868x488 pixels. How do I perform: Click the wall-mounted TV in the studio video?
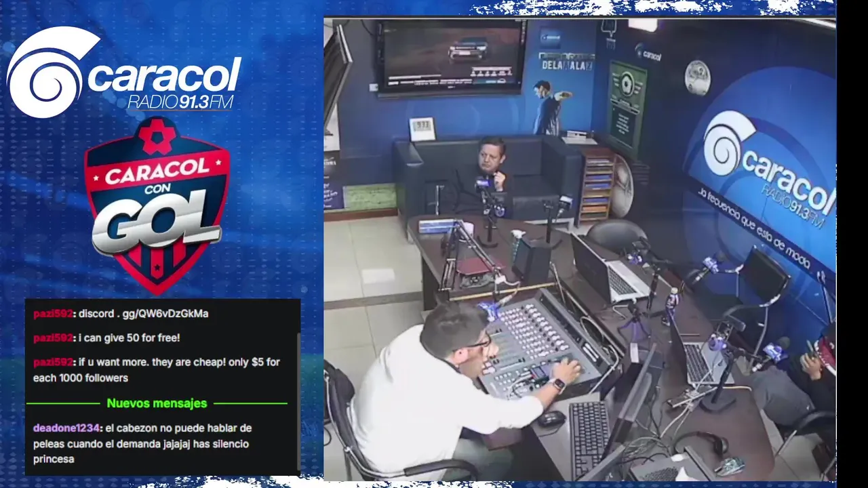452,56
